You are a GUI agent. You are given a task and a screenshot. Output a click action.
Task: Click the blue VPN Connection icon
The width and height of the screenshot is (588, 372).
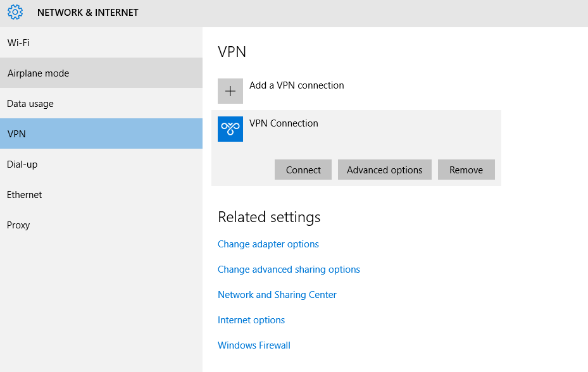[x=230, y=129]
